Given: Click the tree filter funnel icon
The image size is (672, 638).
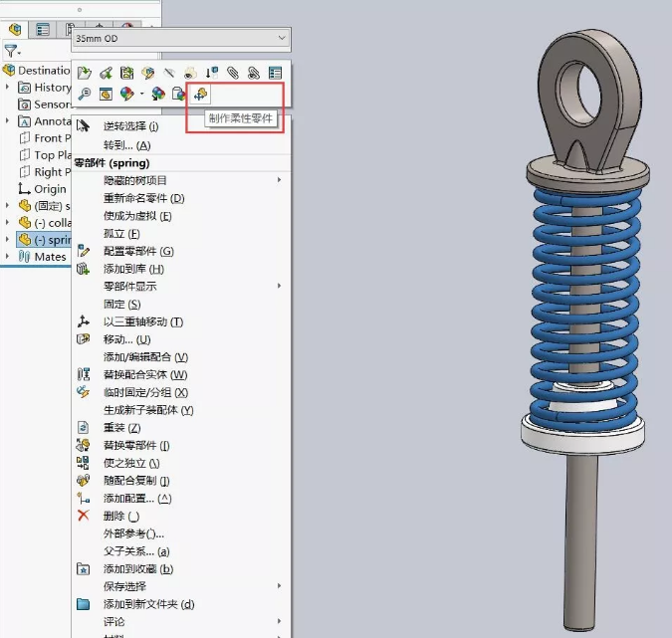Looking at the screenshot, I should pyautogui.click(x=11, y=50).
